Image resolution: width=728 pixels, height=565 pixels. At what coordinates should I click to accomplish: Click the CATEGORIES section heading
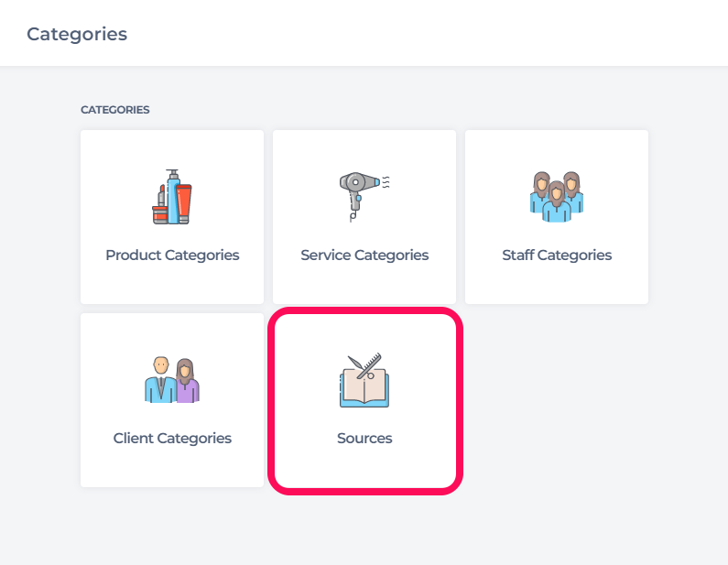[x=115, y=110]
